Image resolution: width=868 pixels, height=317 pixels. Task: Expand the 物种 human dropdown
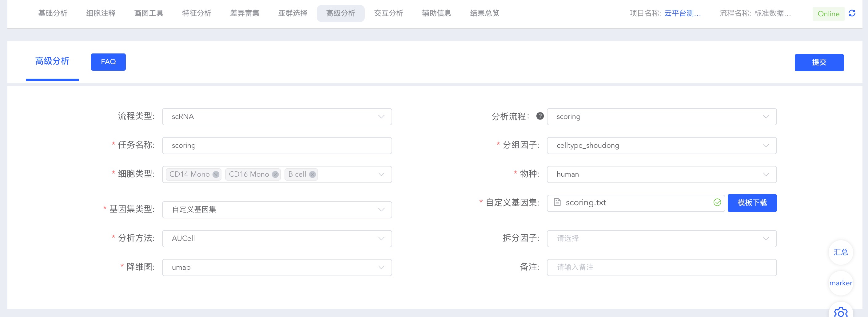click(x=661, y=174)
